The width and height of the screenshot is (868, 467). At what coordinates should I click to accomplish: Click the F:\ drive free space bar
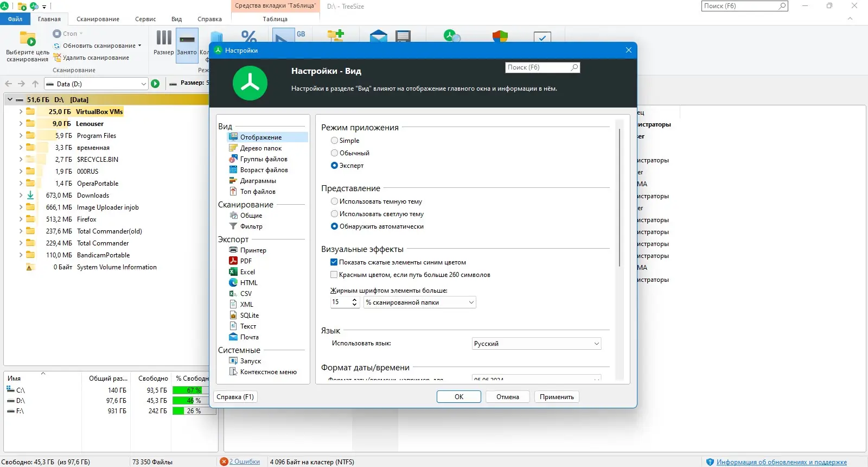[194, 411]
